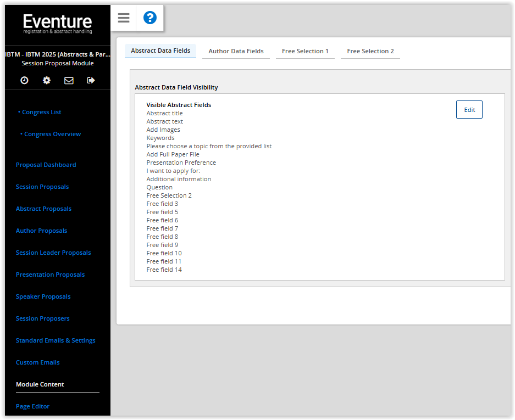The width and height of the screenshot is (515, 420).
Task: Open the Free Selection 1 tab
Action: (305, 51)
